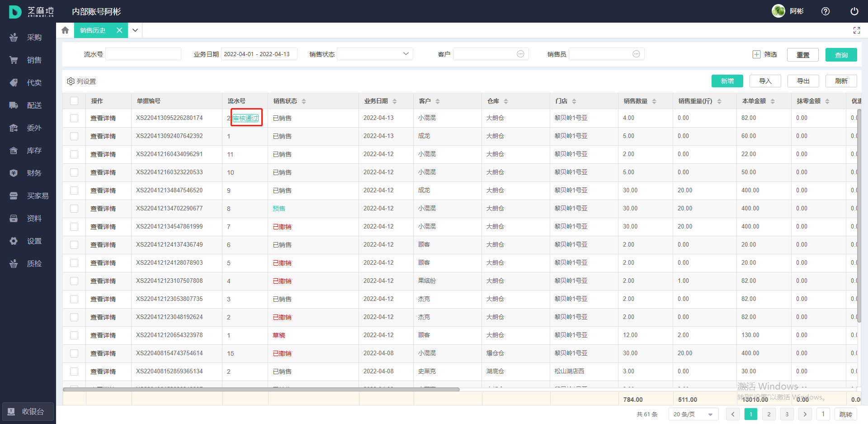The image size is (868, 424).
Task: Open the 20 条/页 page size dropdown
Action: (x=693, y=414)
